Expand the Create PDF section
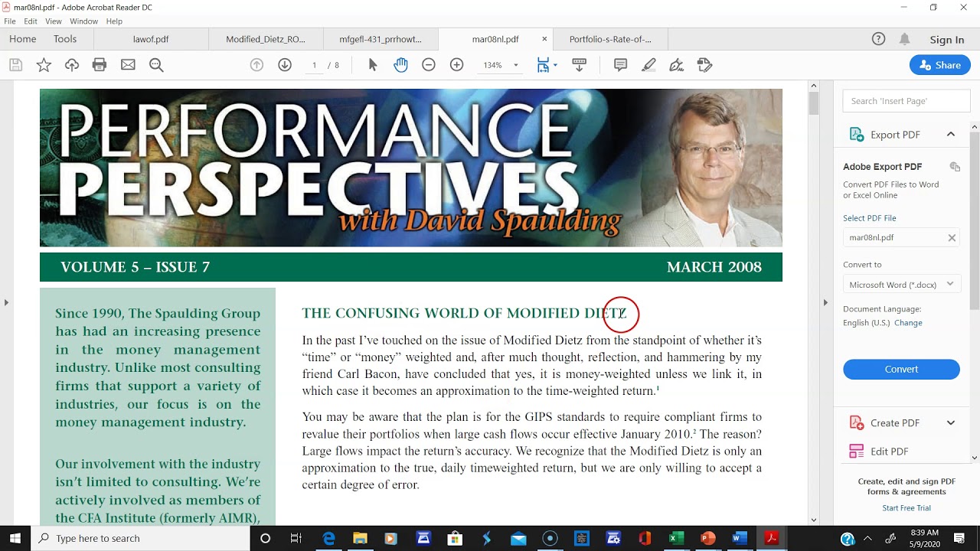The width and height of the screenshot is (980, 551). [951, 422]
